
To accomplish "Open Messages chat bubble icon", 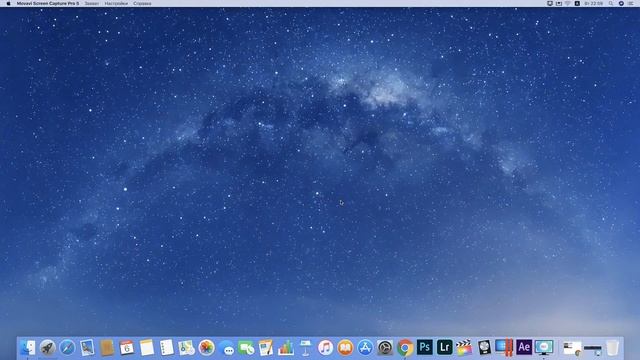I will tap(226, 348).
